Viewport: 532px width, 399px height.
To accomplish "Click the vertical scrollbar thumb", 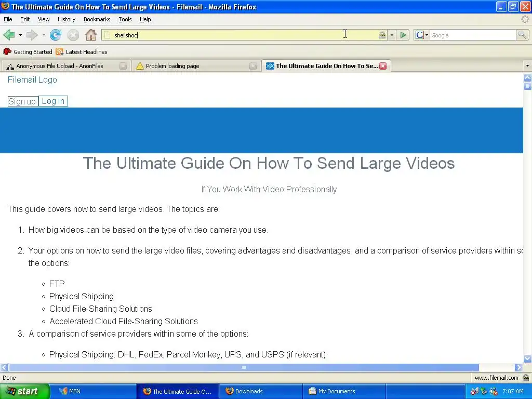I will click(527, 86).
